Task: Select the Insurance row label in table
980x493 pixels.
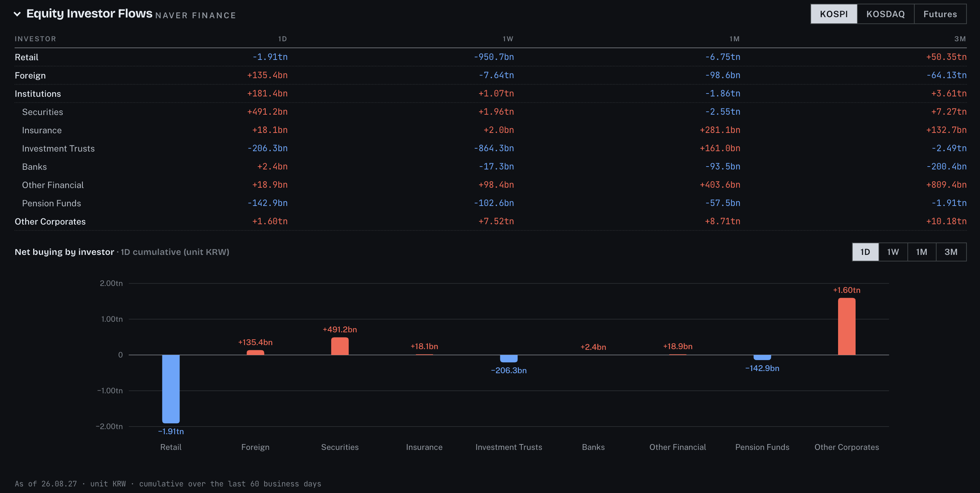Action: 42,130
